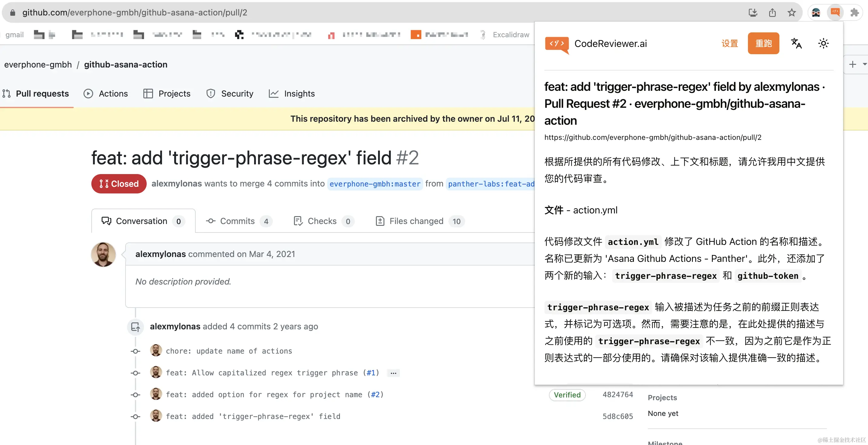Click the first bookmark folder icon
Screen dimensions: 868x445
[x=39, y=35]
